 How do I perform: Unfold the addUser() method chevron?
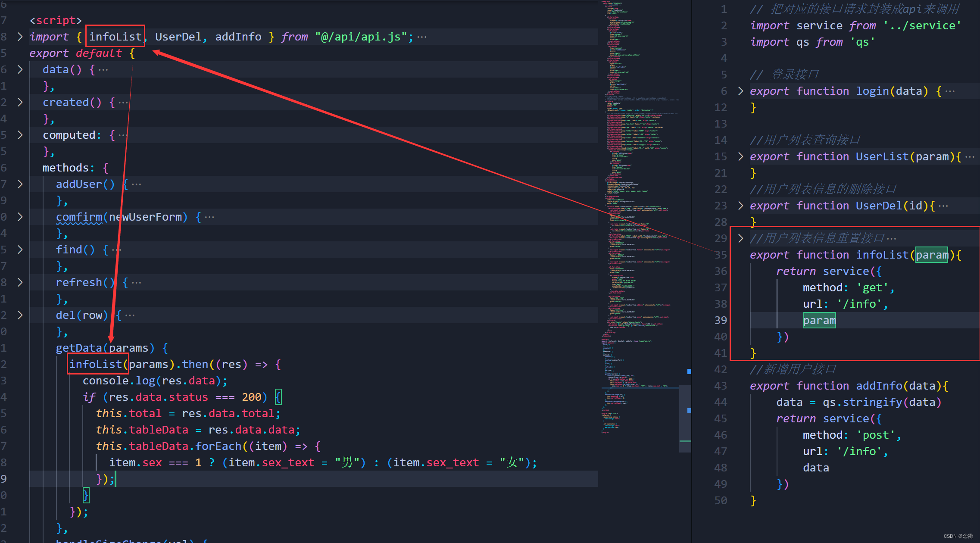[20, 184]
